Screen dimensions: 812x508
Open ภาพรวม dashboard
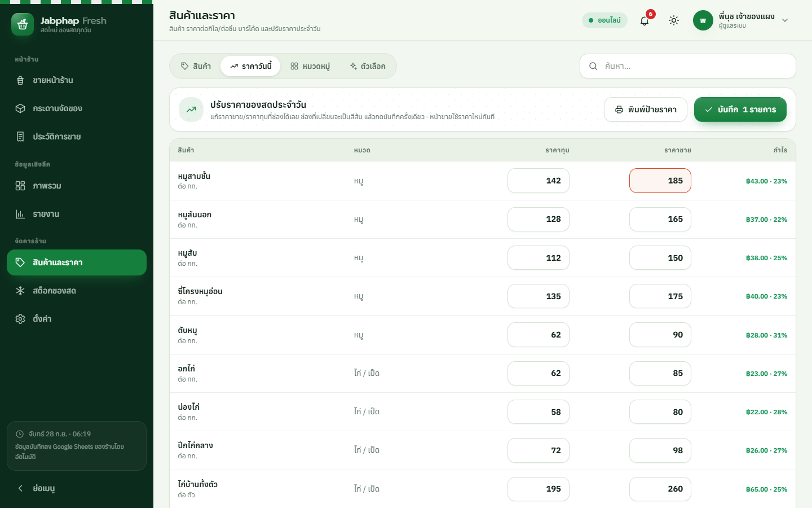[77, 186]
